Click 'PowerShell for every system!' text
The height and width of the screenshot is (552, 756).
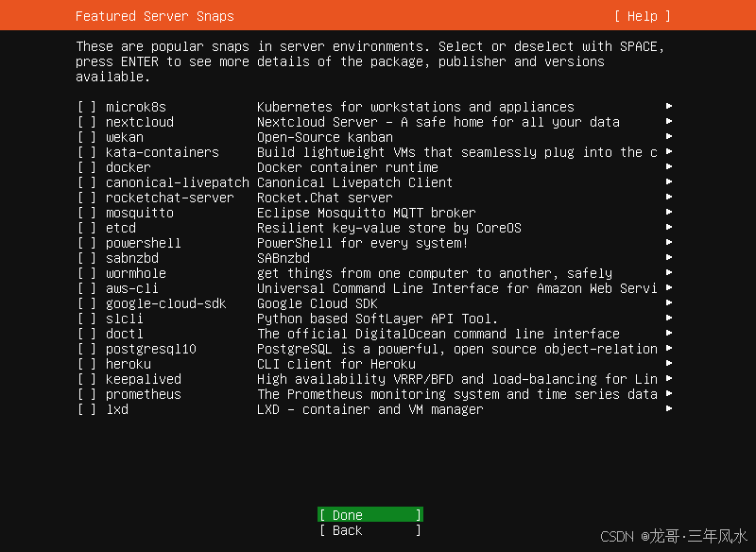tap(362, 243)
